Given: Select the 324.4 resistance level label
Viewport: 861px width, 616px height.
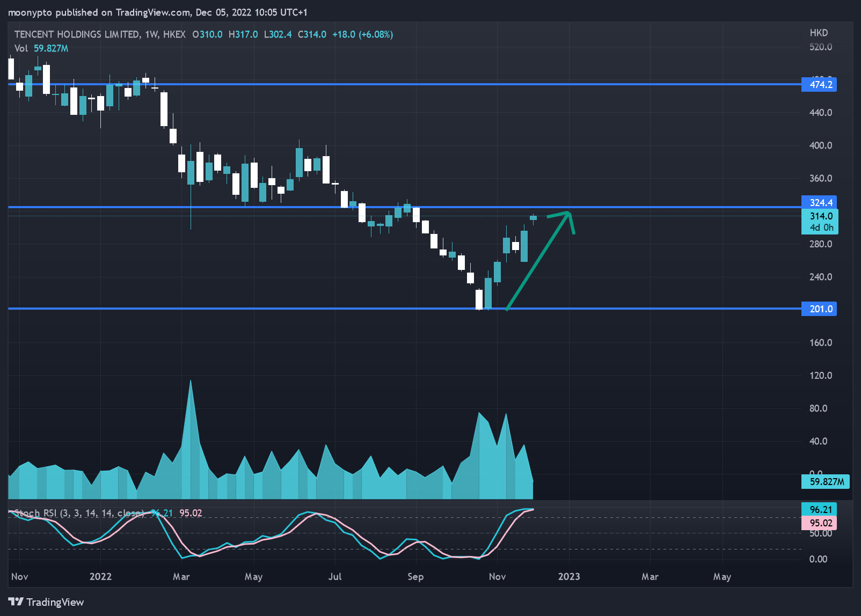Looking at the screenshot, I should pos(819,202).
